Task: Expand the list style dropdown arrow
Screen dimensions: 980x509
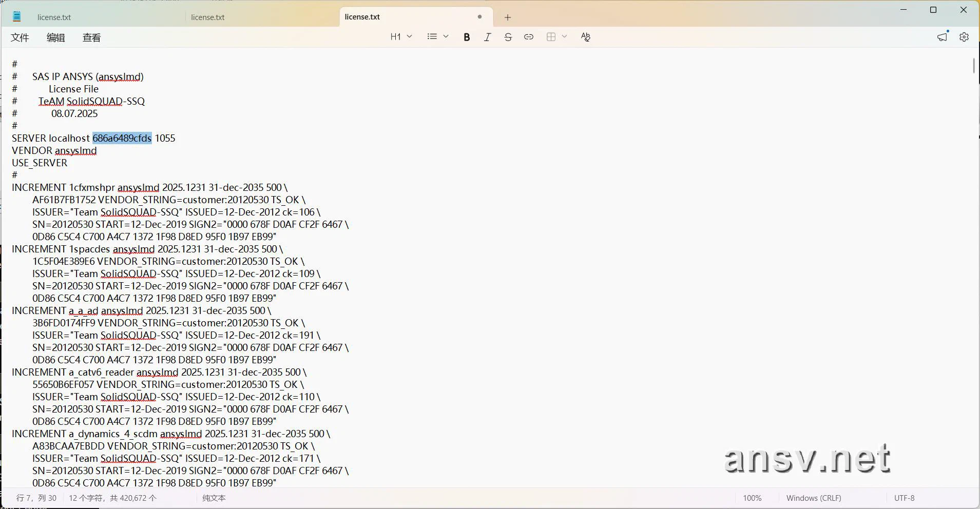Action: [x=446, y=36]
